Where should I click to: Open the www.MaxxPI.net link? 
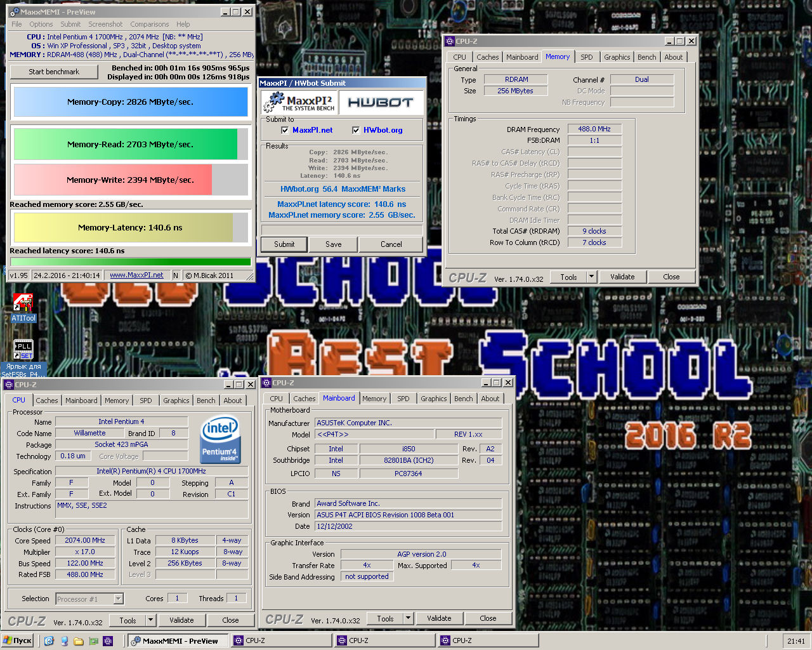136,275
